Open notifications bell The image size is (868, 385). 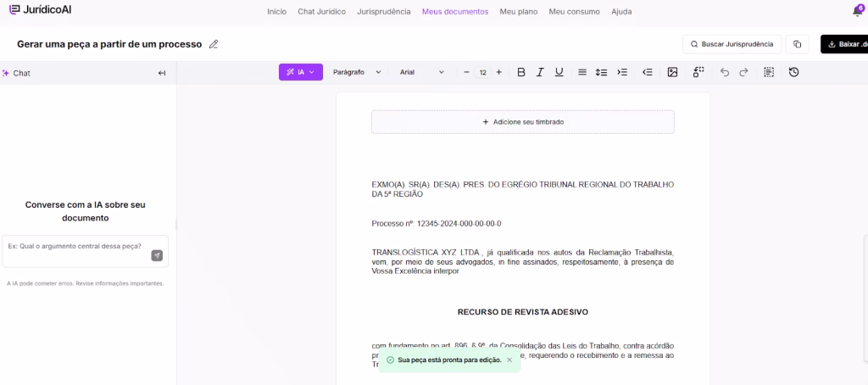pyautogui.click(x=858, y=11)
